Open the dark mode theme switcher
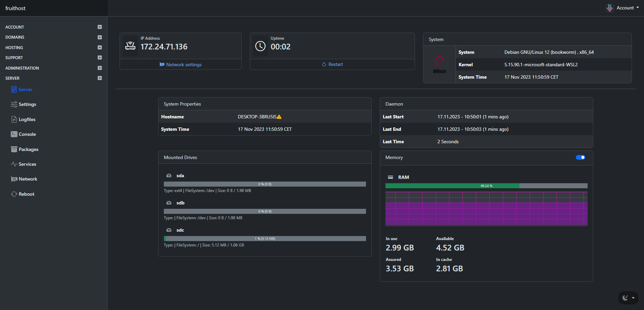Image resolution: width=644 pixels, height=310 pixels. [628, 298]
